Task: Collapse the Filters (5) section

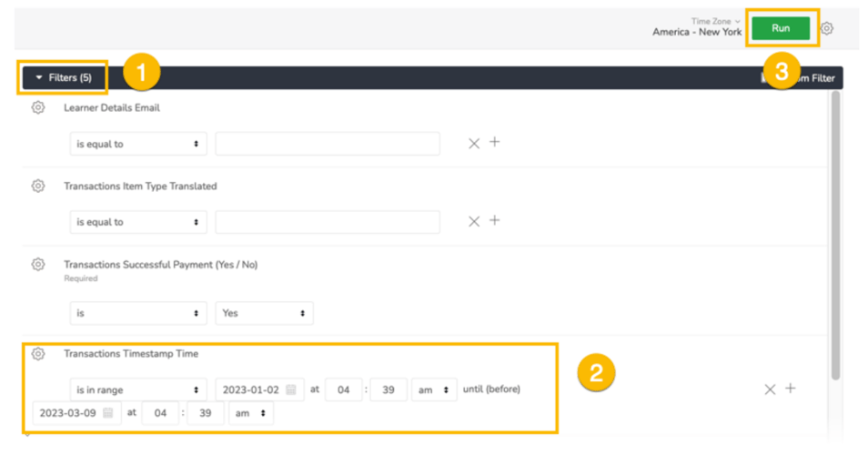Action: 64,78
